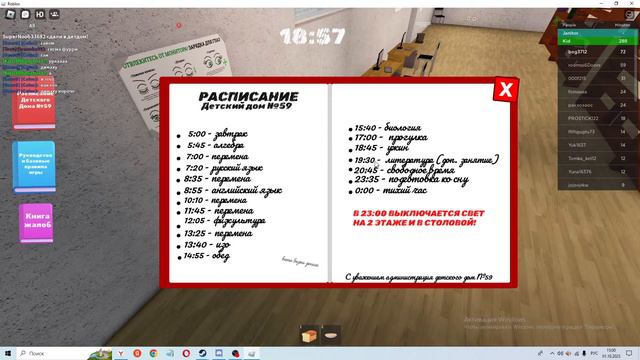The height and width of the screenshot is (360, 640).
Task: Open the more-options icon above leaderboard
Action: 630,14
